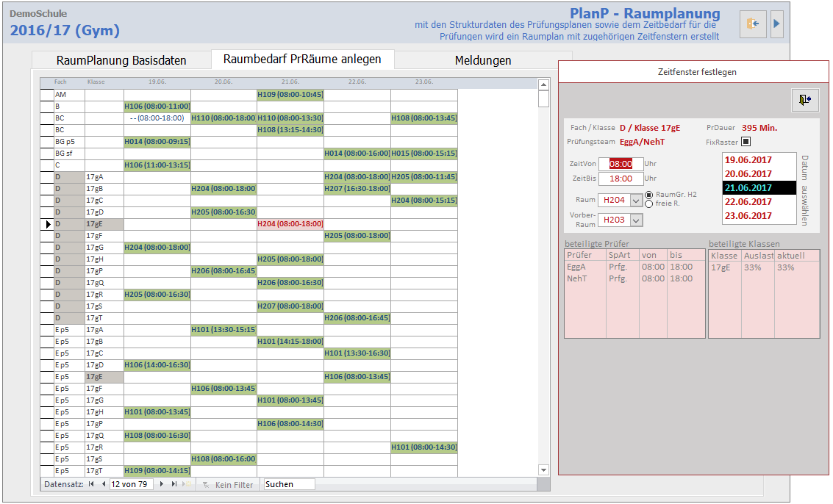Open the Meldungen tab
This screenshot has width=833, height=504.
pos(482,60)
